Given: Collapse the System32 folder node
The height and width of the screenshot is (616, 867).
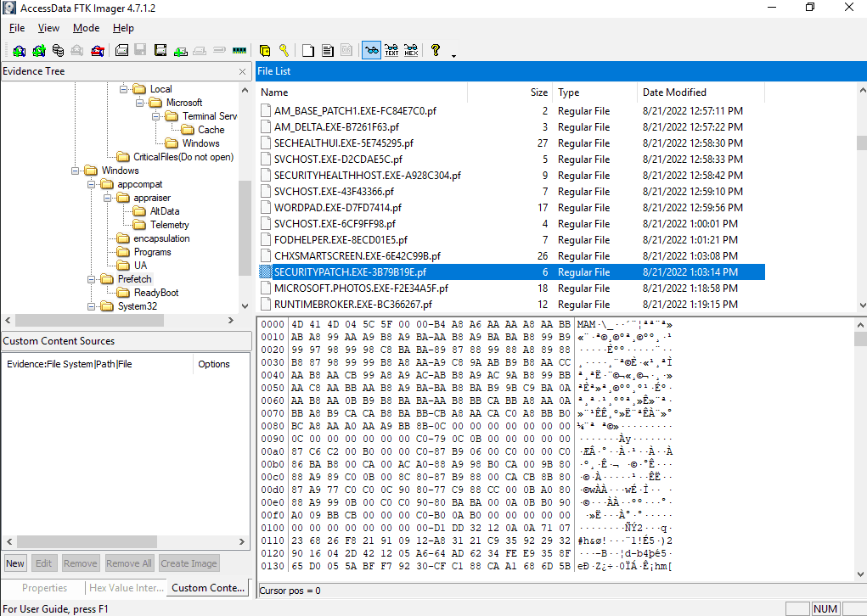Looking at the screenshot, I should [x=91, y=306].
